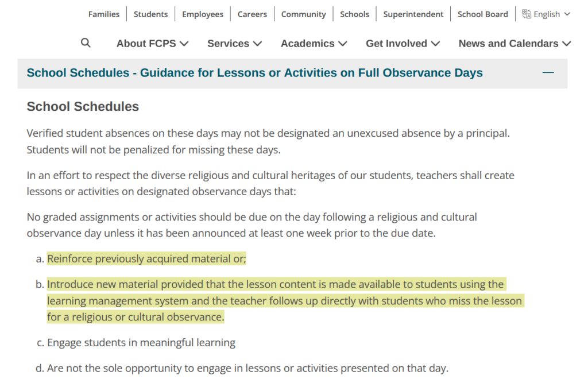This screenshot has width=588, height=387.
Task: Open the School Board page
Action: click(x=482, y=14)
